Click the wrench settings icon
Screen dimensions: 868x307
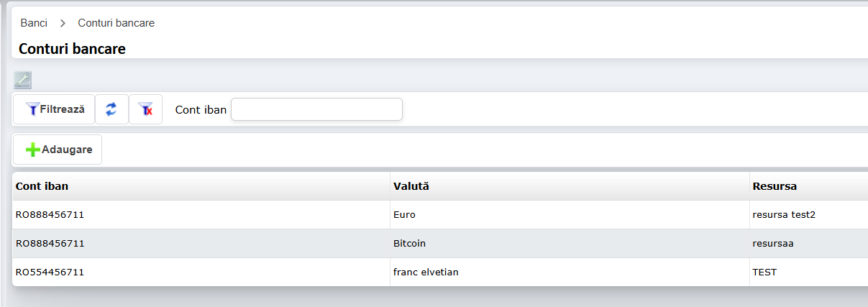[22, 80]
